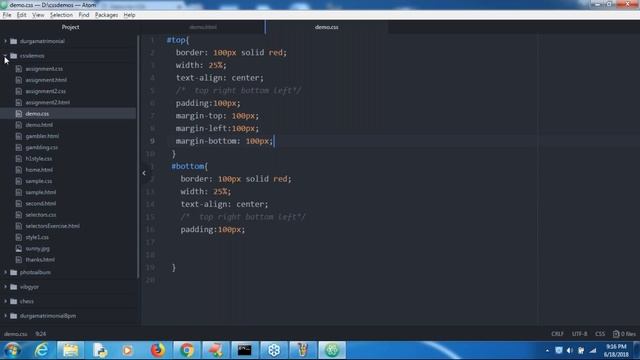640x360 pixels.
Task: Open the Edit menu
Action: click(x=22, y=15)
